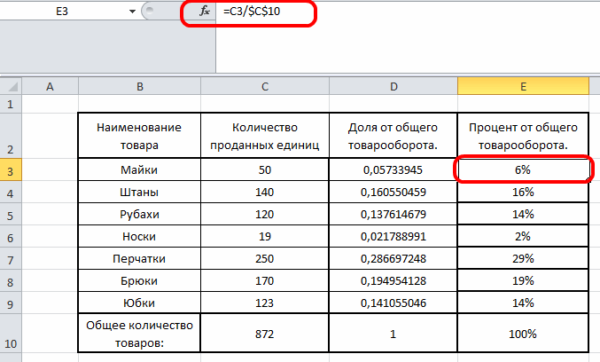Screen dimensions: 600x362
Task: Select the cell 'Общее количество товаров:'
Action: click(139, 333)
